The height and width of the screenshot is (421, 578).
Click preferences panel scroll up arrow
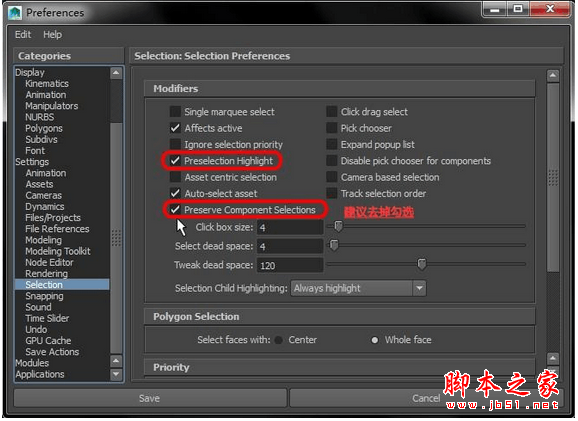click(553, 76)
